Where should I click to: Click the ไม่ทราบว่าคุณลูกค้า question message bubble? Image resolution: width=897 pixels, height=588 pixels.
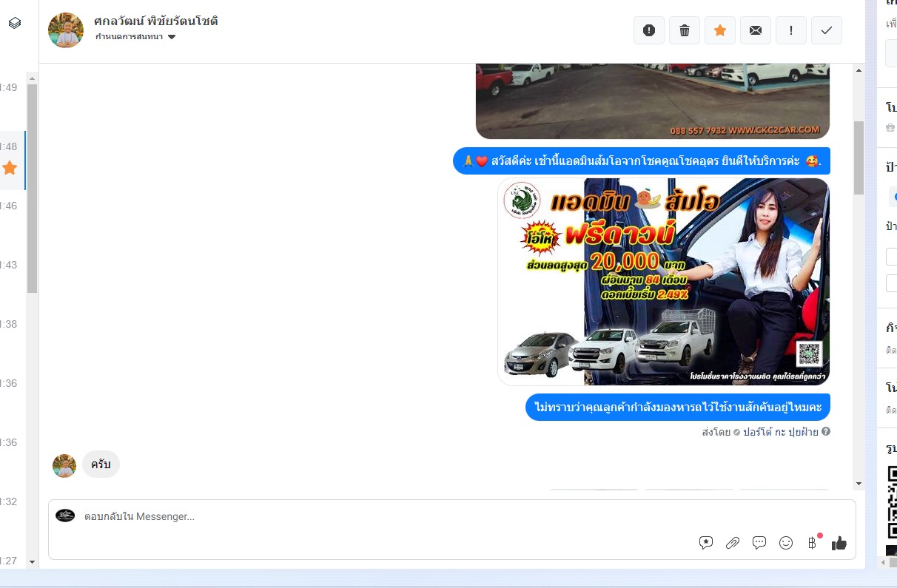678,407
